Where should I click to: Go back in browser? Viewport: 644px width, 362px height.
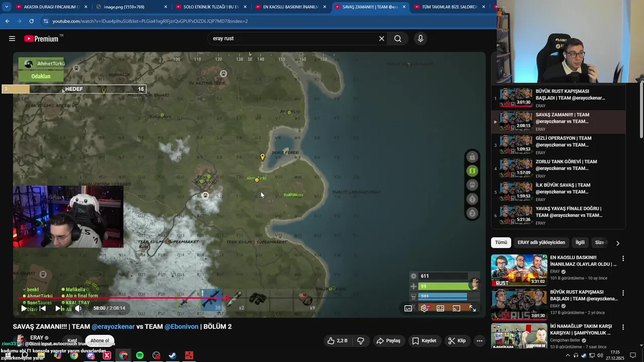[7, 21]
